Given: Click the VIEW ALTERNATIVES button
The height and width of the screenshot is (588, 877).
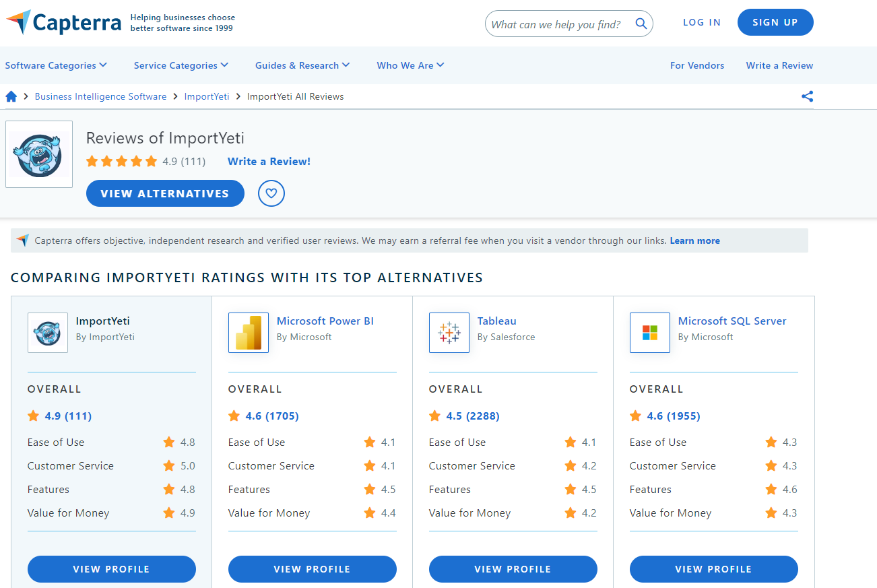Looking at the screenshot, I should pyautogui.click(x=165, y=193).
